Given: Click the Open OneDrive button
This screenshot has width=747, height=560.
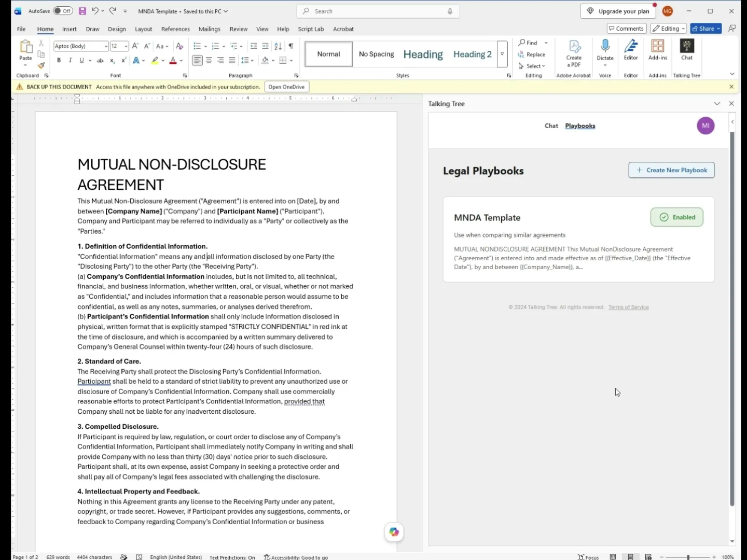Looking at the screenshot, I should [286, 87].
